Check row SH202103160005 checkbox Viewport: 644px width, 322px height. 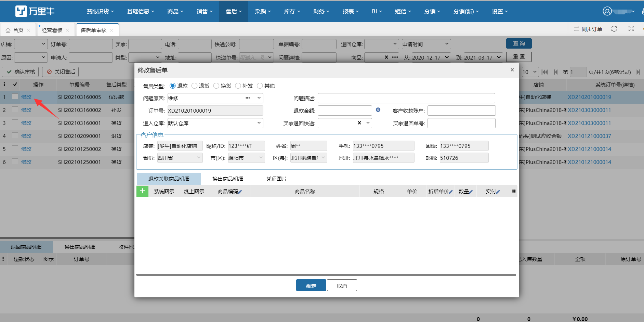point(15,96)
